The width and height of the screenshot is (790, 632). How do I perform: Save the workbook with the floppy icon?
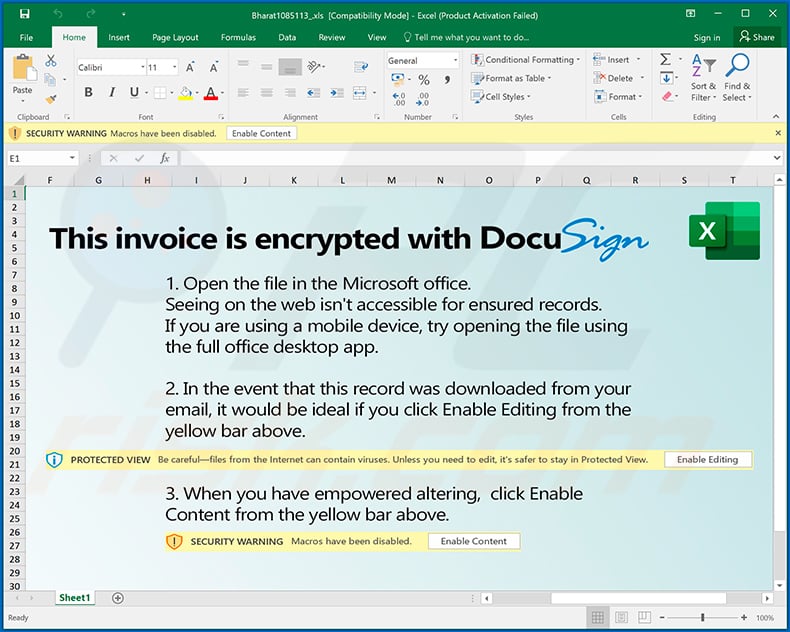point(24,14)
